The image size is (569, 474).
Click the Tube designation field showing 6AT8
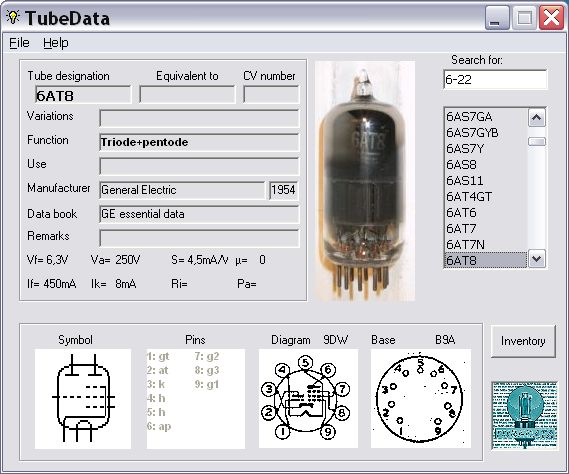tap(83, 95)
